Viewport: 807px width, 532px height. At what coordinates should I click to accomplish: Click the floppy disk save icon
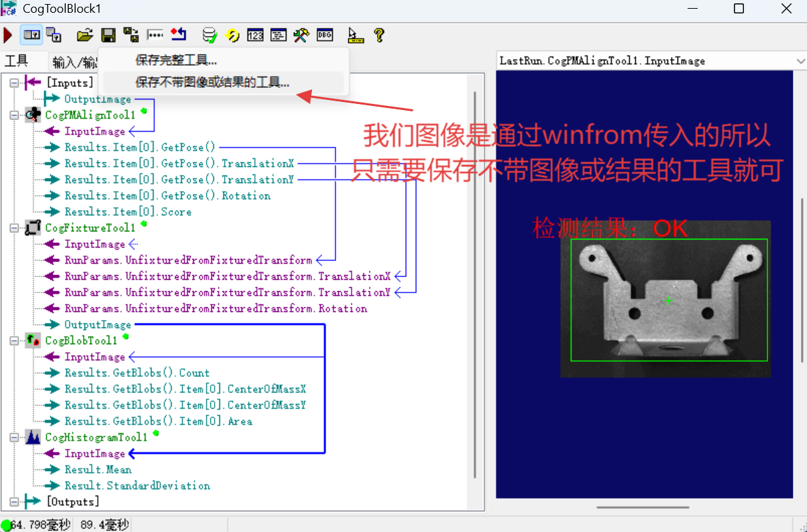(x=108, y=35)
